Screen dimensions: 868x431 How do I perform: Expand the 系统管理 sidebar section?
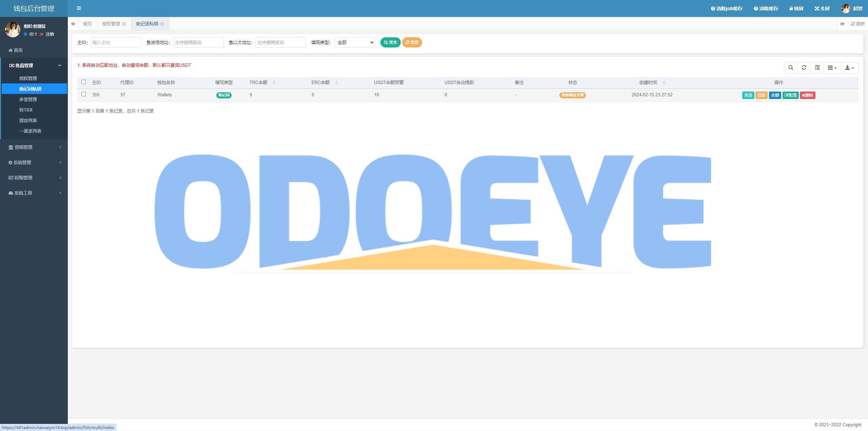34,162
